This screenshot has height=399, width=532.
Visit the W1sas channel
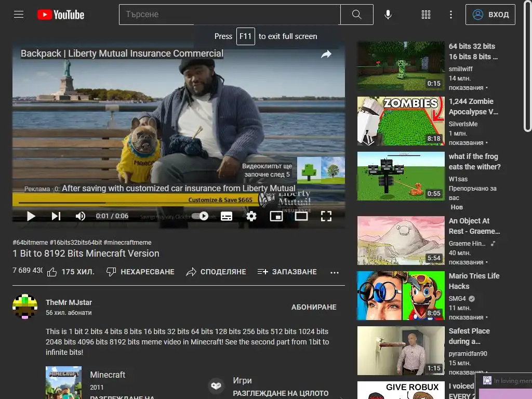pyautogui.click(x=458, y=179)
